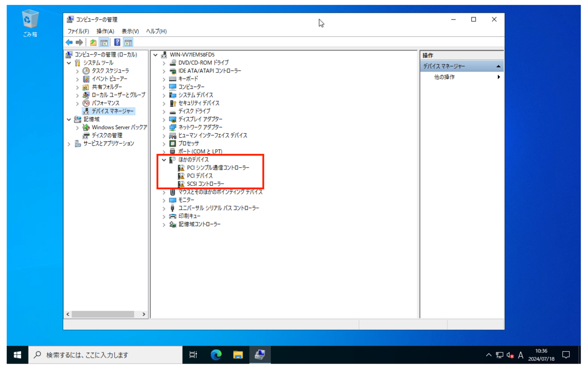
Task: Expand the タスク スケジューラ node arrow
Action: [x=77, y=71]
